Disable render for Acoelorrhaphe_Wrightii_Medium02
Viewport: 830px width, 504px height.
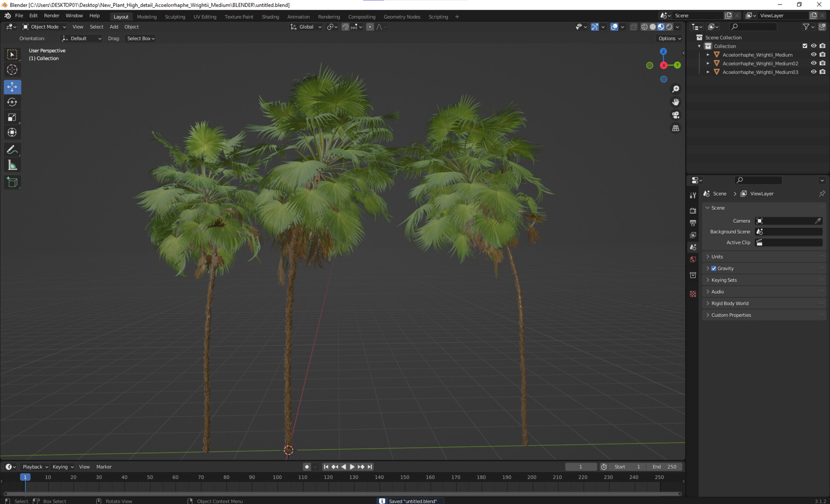[x=822, y=64]
